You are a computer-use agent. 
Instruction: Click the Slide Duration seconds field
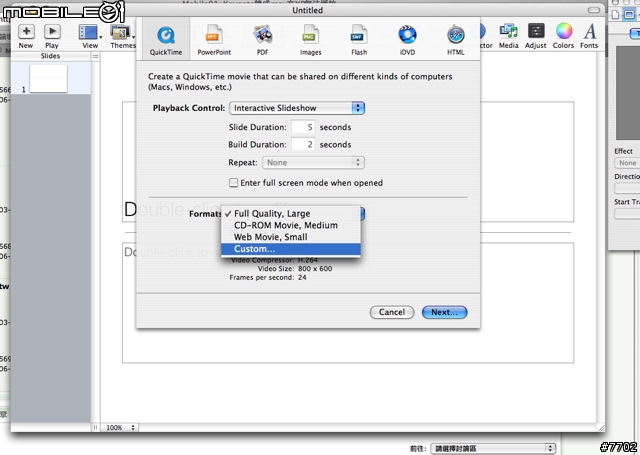303,127
